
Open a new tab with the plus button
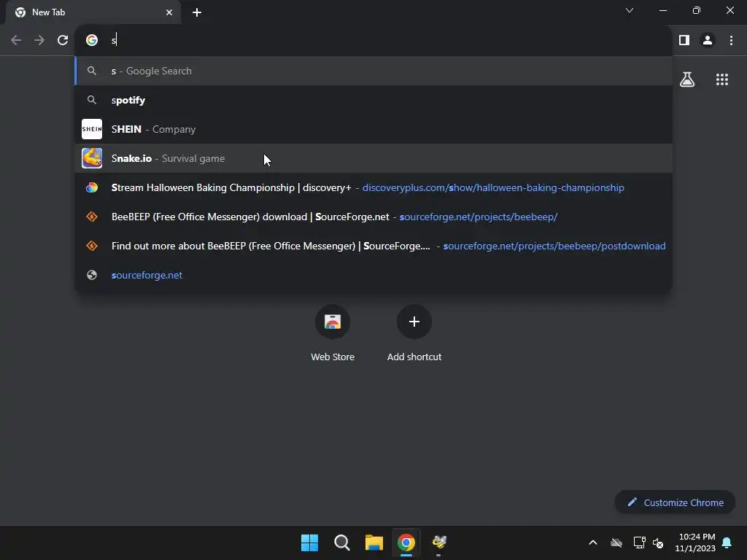[x=197, y=12]
